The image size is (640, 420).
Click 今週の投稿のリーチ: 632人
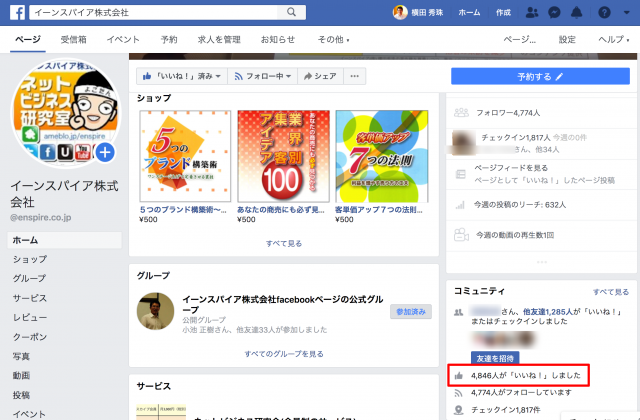click(x=520, y=205)
